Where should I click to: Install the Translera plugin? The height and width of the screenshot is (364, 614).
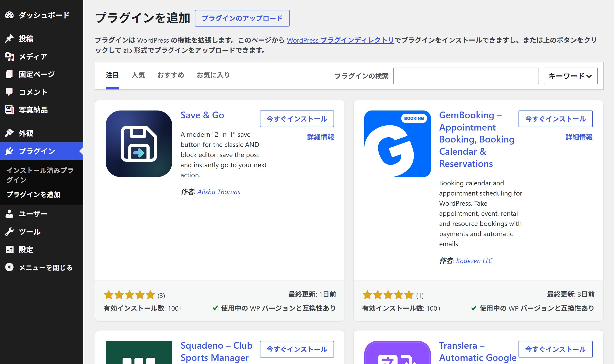[x=555, y=349]
